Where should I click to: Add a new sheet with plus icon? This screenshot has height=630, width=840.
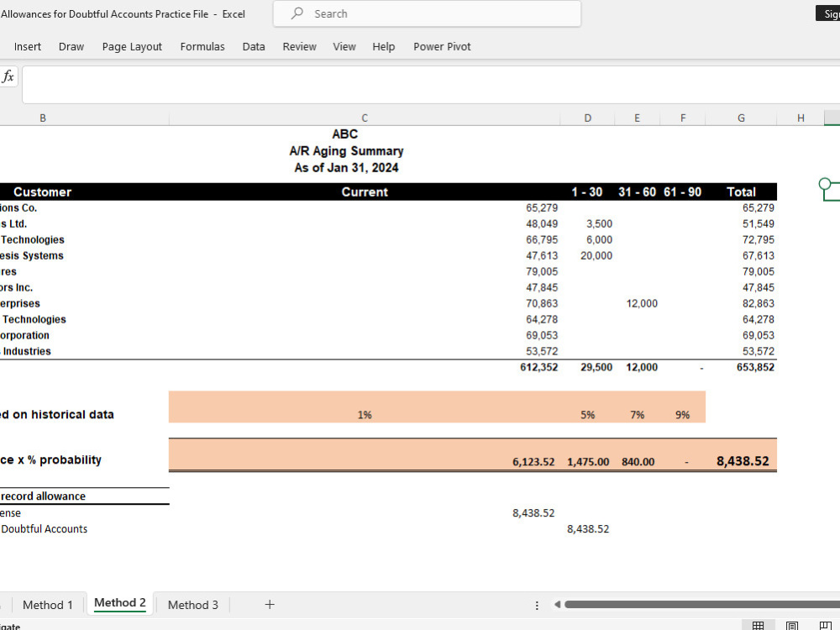click(x=270, y=604)
